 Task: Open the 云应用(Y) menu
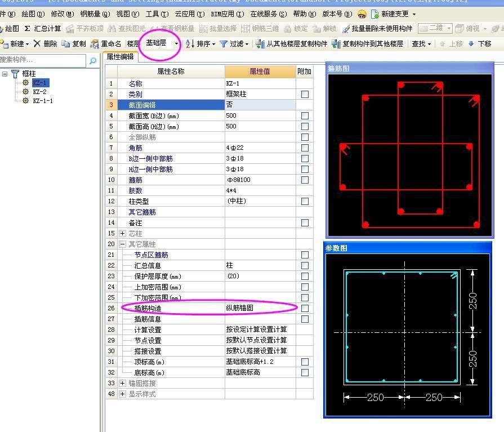[x=190, y=14]
